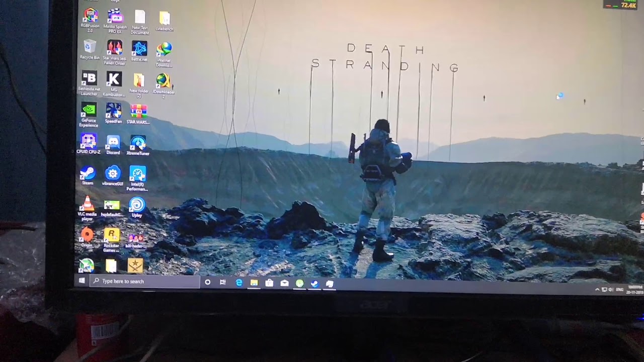Launch Discord from the desktop
The height and width of the screenshot is (362, 644).
pyautogui.click(x=113, y=145)
